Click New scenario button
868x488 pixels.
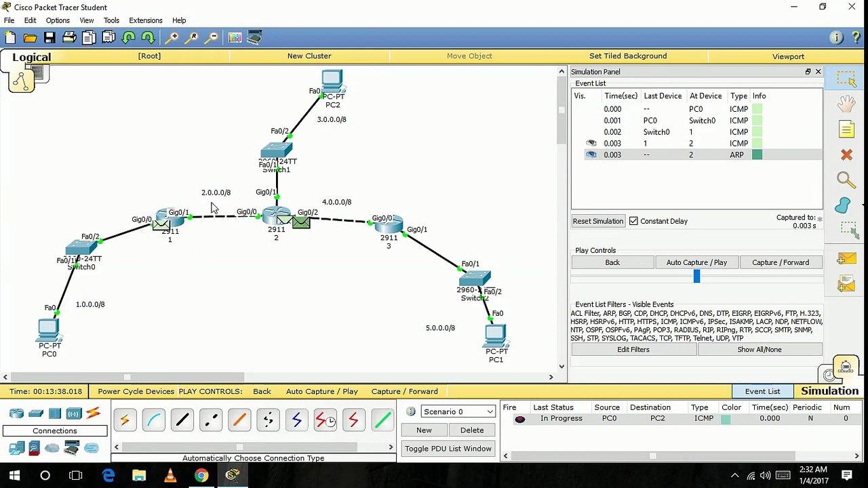[x=424, y=430]
